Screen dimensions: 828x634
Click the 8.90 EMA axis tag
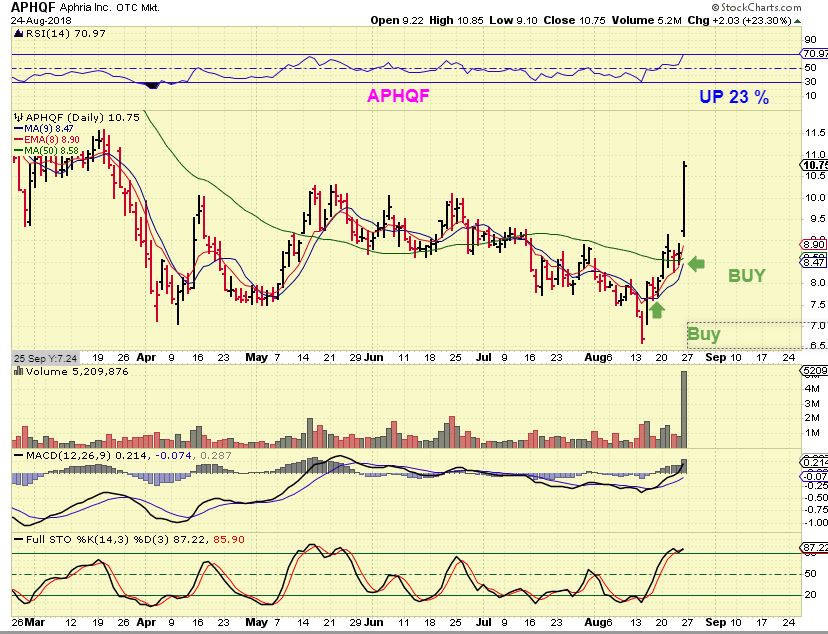pyautogui.click(x=814, y=244)
